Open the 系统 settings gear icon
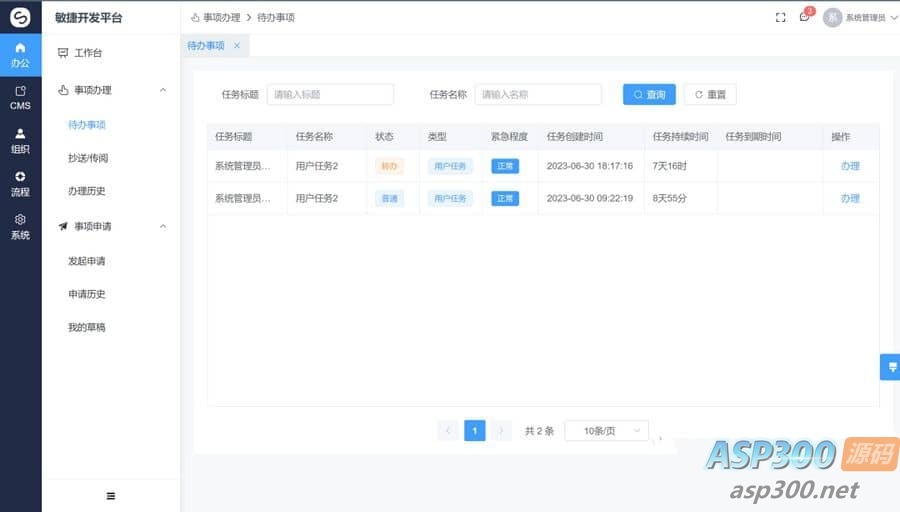The image size is (900, 512). click(x=20, y=226)
